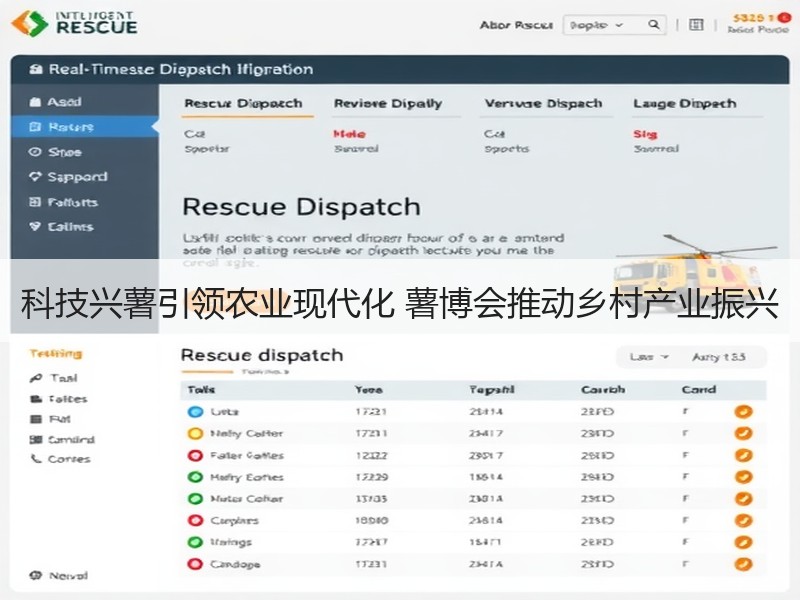Click the Candoge name cell

[235, 564]
